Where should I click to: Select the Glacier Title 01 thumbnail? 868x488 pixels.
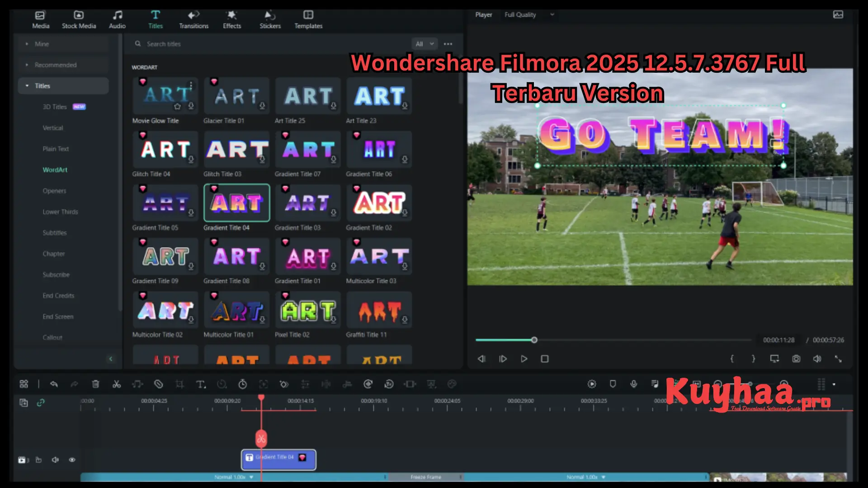coord(236,96)
